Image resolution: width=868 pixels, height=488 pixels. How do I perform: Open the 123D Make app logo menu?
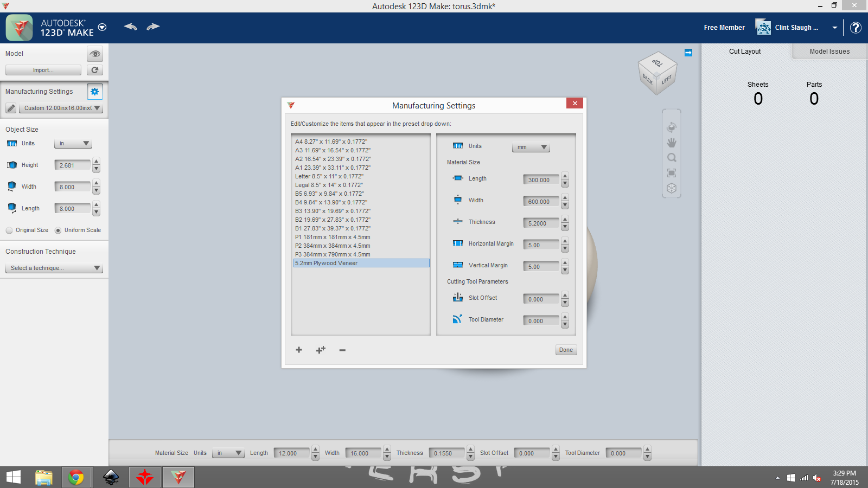click(20, 28)
